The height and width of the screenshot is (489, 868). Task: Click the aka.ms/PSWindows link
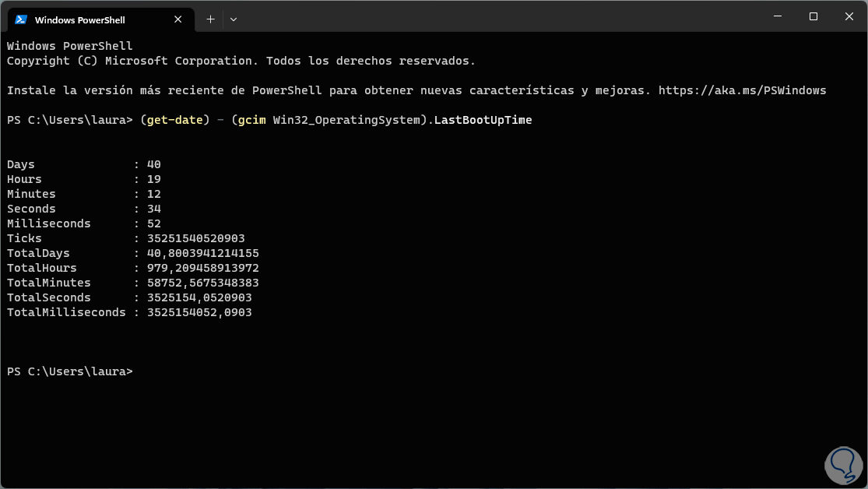tap(742, 90)
